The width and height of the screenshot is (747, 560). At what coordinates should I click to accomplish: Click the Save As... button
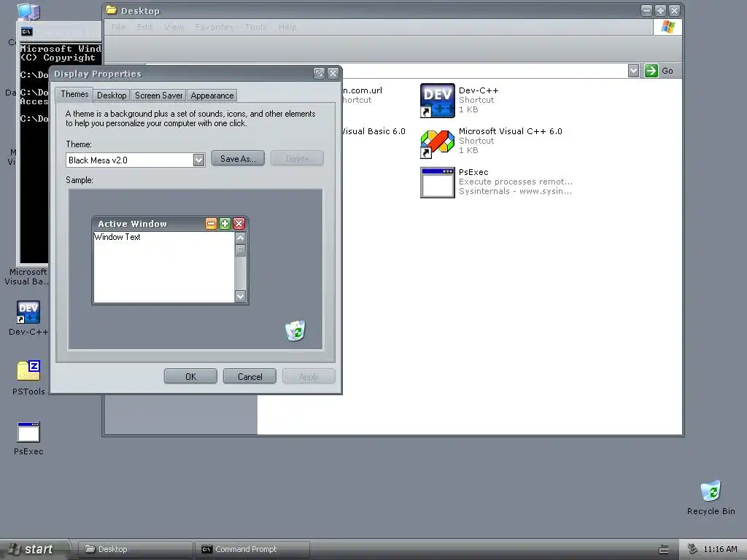click(x=238, y=158)
